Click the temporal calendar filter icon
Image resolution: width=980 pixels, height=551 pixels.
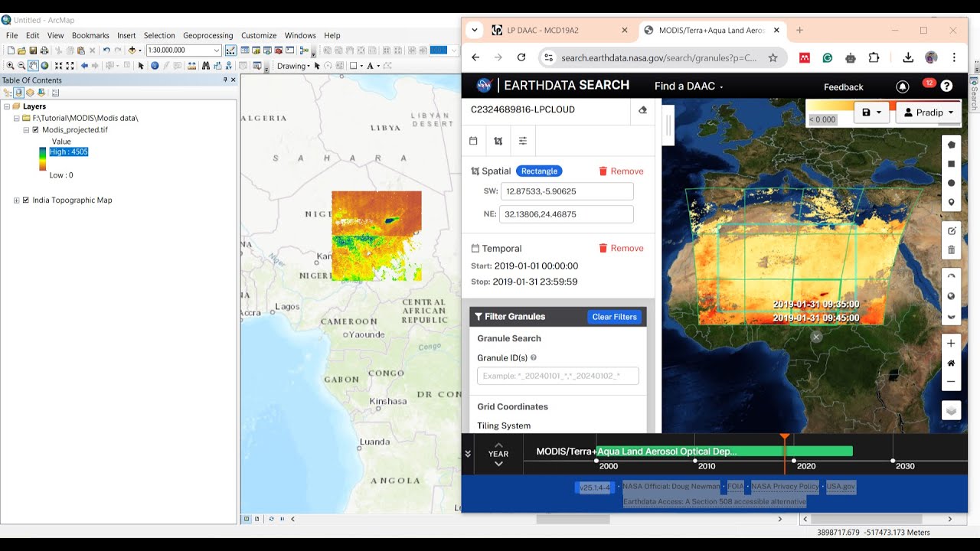coord(473,141)
